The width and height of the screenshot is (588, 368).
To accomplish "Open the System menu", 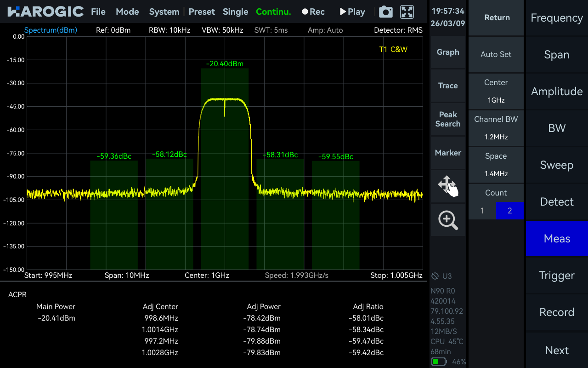I will click(x=164, y=11).
